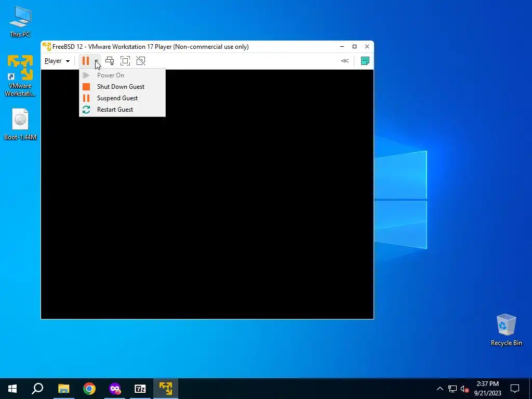The image size is (532, 399).
Task: Open taskbar search
Action: (37, 389)
